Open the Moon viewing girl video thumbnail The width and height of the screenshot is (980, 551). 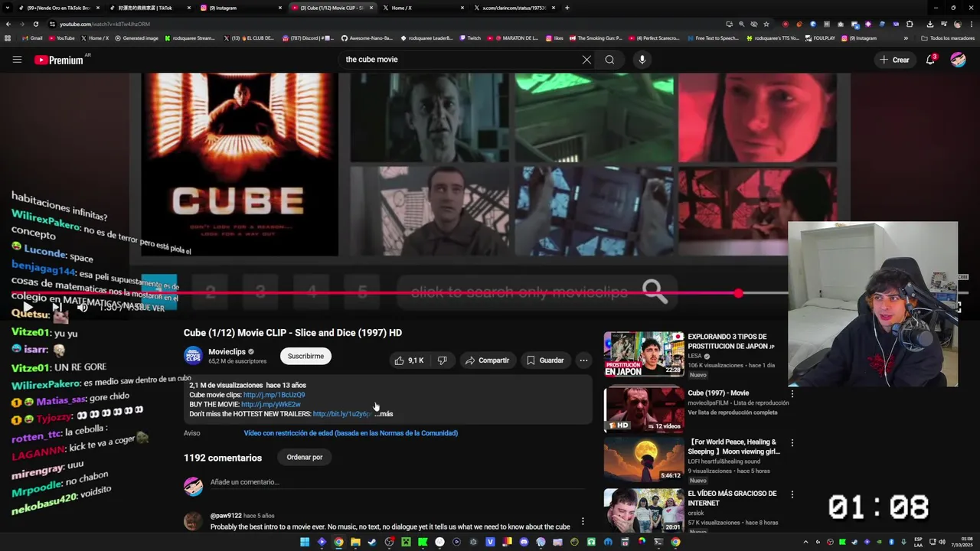pyautogui.click(x=644, y=459)
